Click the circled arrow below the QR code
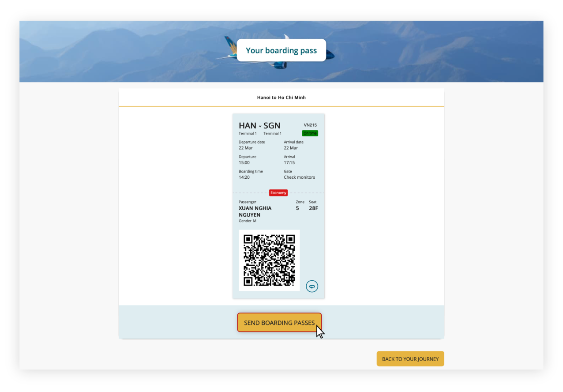The width and height of the screenshot is (563, 392). point(312,286)
